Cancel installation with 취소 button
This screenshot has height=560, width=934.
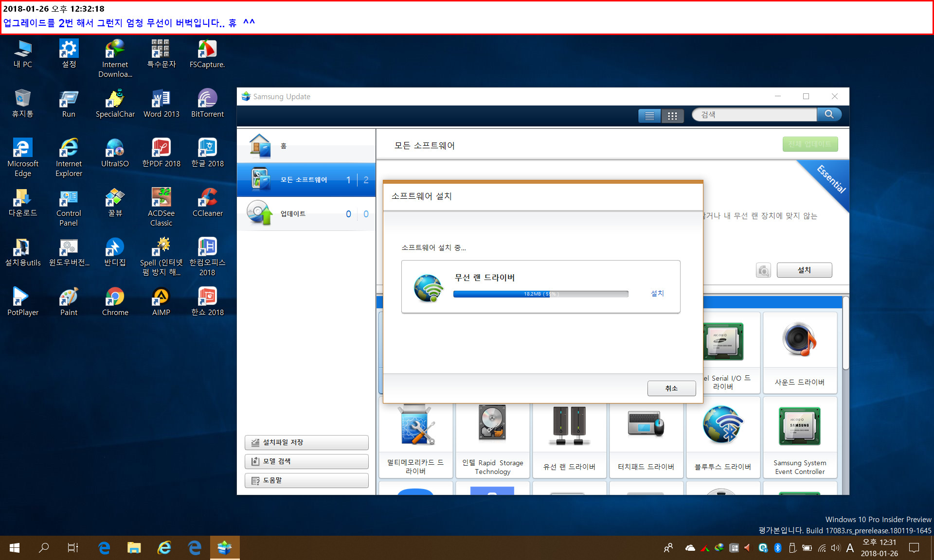(x=671, y=388)
